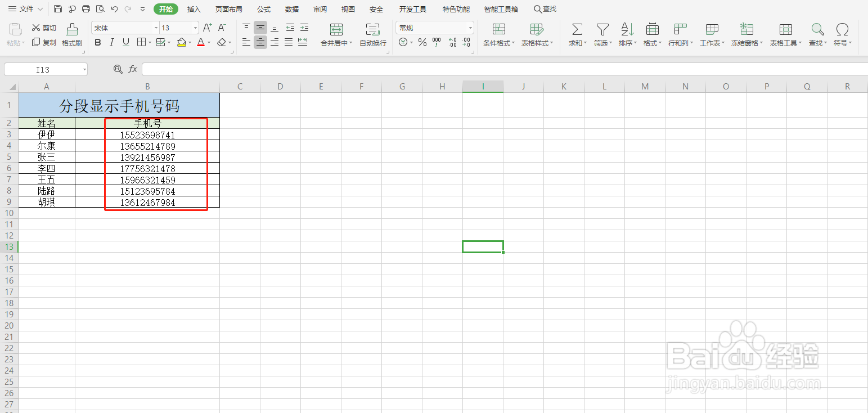Expand the borders dropdown arrow

[149, 42]
